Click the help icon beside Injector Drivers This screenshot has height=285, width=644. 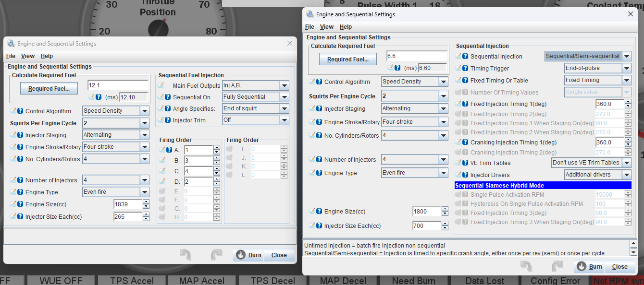(x=465, y=175)
